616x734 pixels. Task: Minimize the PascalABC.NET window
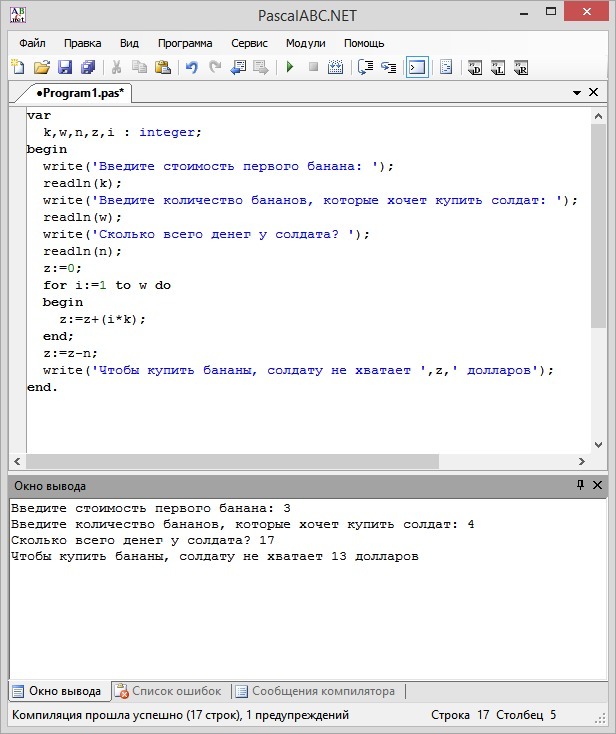524,14
